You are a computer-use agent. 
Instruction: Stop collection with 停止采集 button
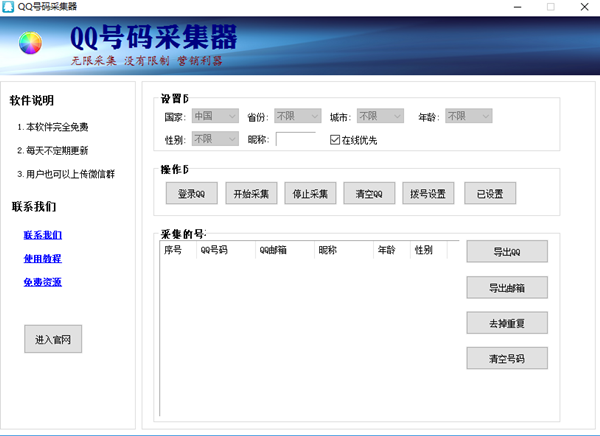pos(310,193)
